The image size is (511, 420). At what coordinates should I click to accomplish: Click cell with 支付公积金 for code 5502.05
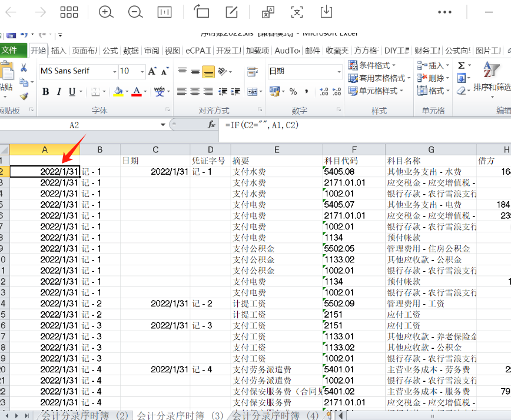[276, 249]
